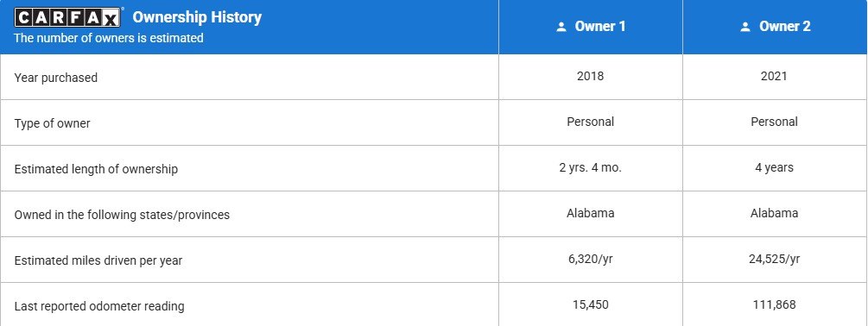Click the Type of owner row label
This screenshot has width=868, height=326.
[x=52, y=124]
